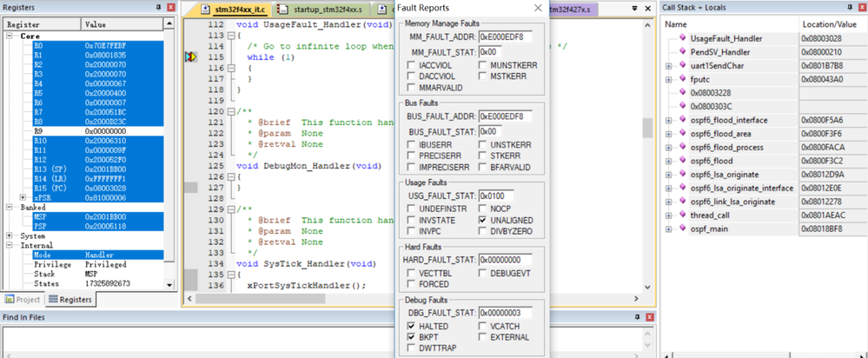Pin the Registers panel with the pushpin icon
The image size is (868, 358).
(x=159, y=7)
